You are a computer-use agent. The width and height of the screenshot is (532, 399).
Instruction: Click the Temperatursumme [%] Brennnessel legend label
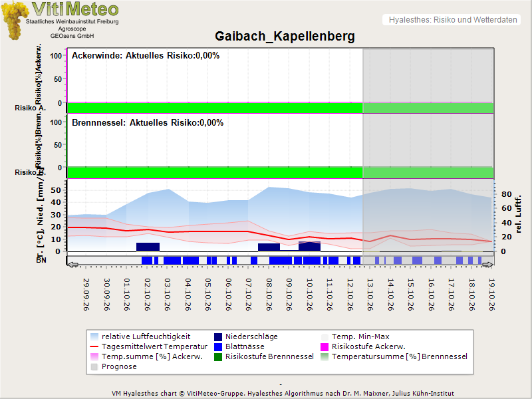pyautogui.click(x=400, y=356)
